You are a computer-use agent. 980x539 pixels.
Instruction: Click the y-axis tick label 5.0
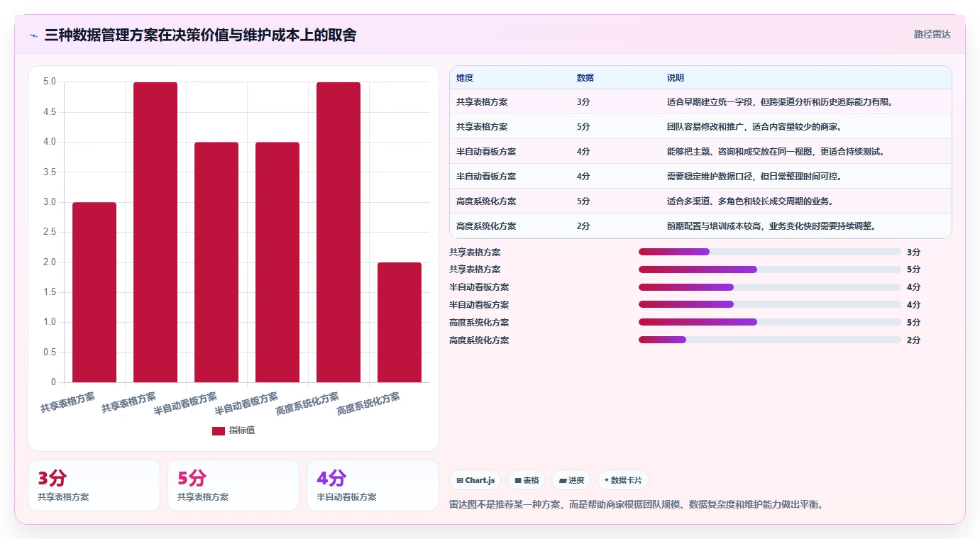click(50, 82)
